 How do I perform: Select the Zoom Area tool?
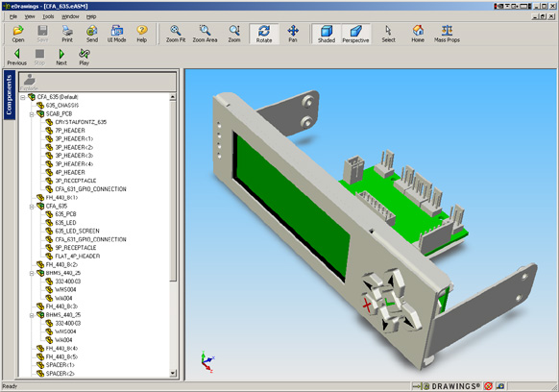click(205, 35)
